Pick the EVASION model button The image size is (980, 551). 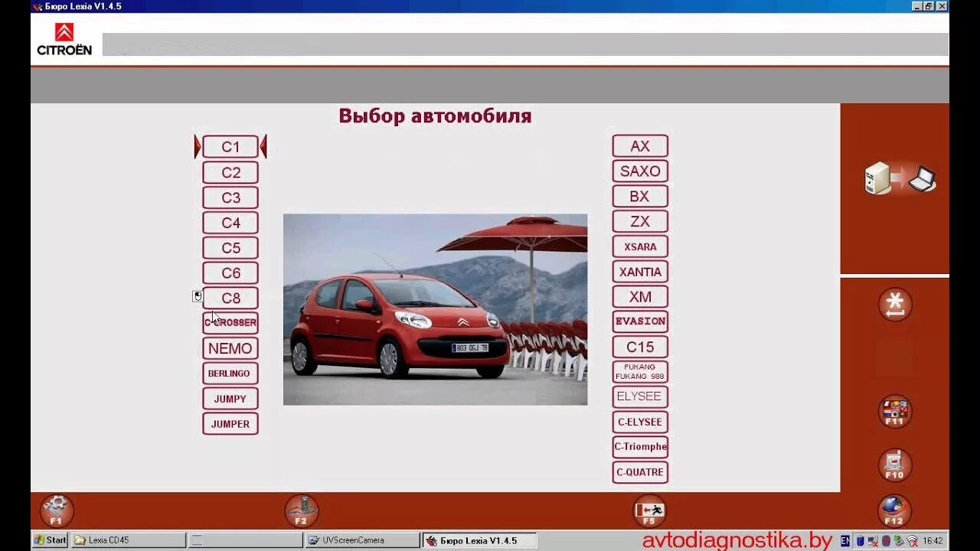point(640,321)
